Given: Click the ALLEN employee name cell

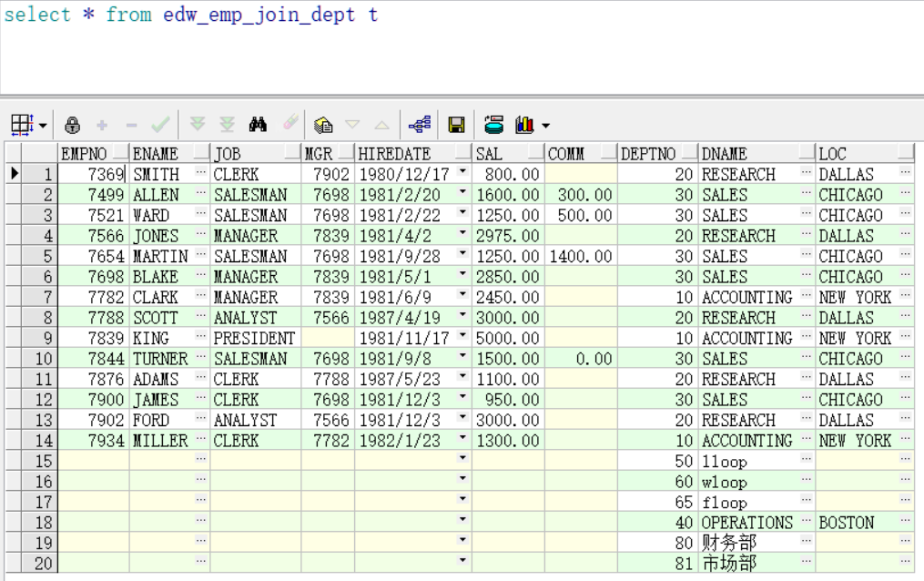Looking at the screenshot, I should [x=169, y=195].
